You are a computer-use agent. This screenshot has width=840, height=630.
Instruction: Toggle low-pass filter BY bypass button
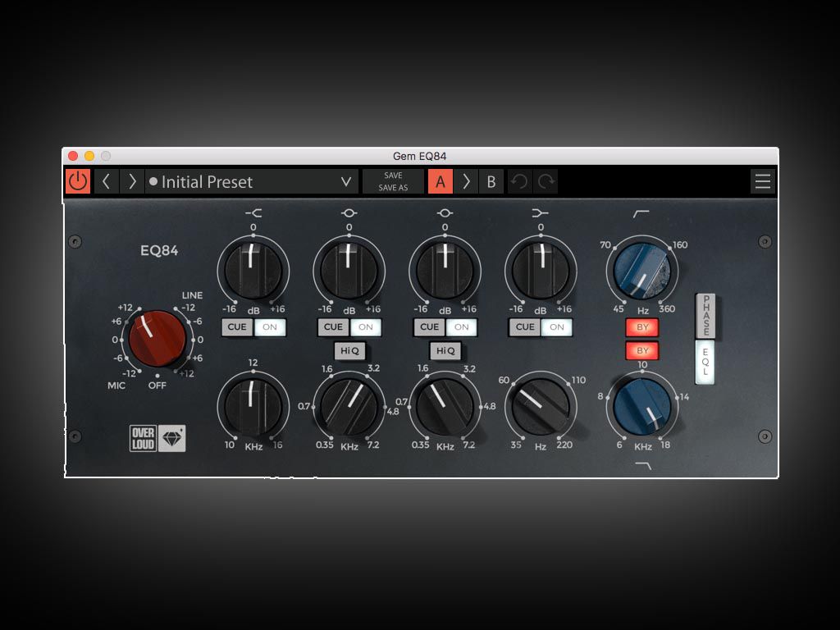(x=642, y=350)
